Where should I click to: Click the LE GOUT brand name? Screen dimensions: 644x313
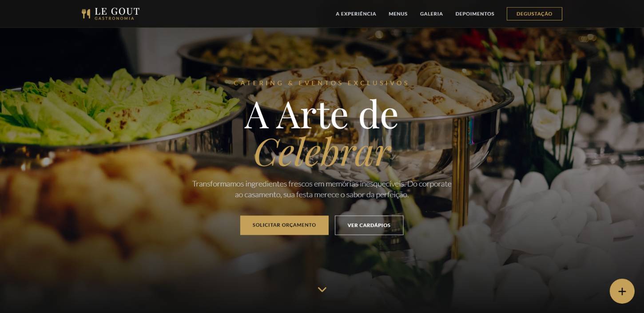pyautogui.click(x=117, y=12)
